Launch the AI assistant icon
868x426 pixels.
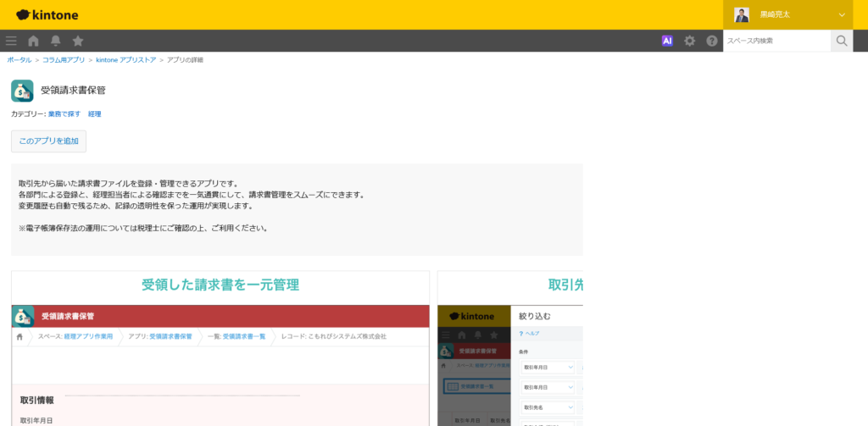pyautogui.click(x=667, y=41)
